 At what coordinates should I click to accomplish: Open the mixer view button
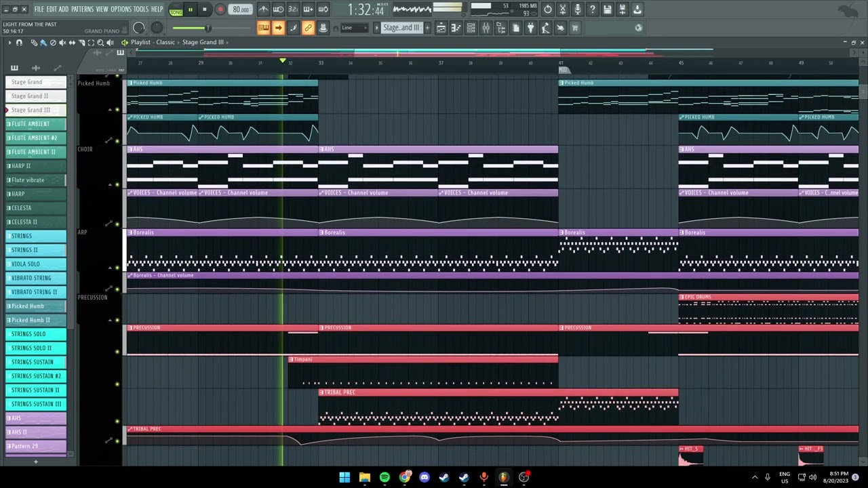pos(486,28)
